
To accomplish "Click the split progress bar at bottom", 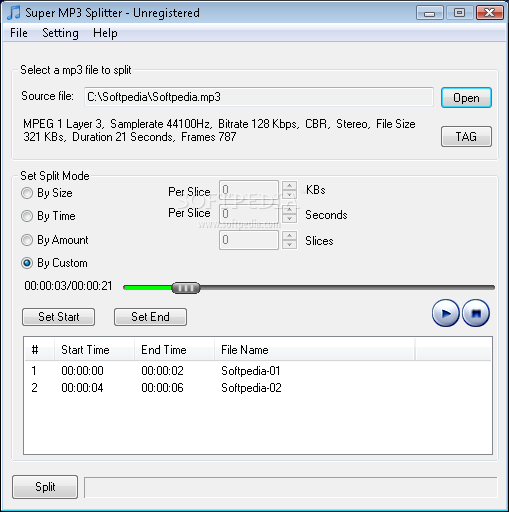I will pyautogui.click(x=290, y=487).
